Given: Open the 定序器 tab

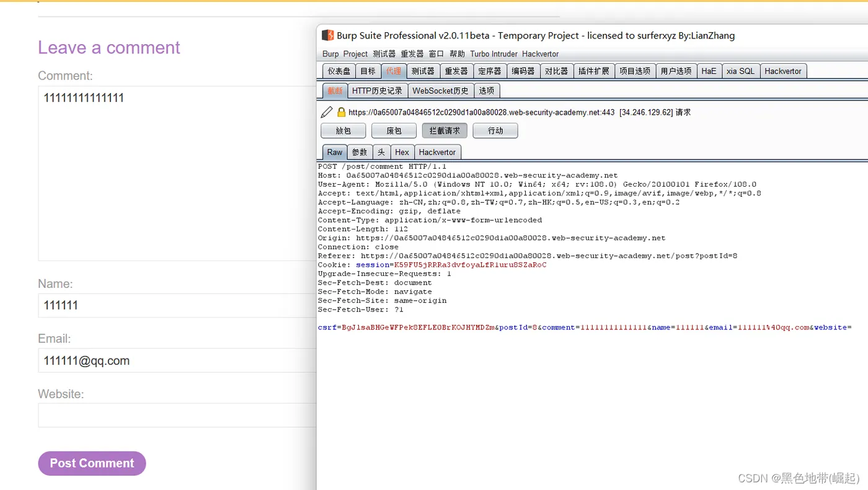Looking at the screenshot, I should click(490, 71).
